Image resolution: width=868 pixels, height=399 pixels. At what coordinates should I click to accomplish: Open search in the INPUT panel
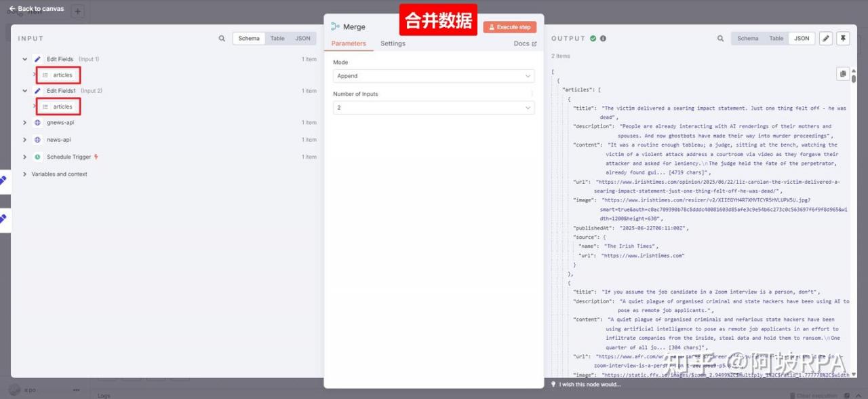222,39
